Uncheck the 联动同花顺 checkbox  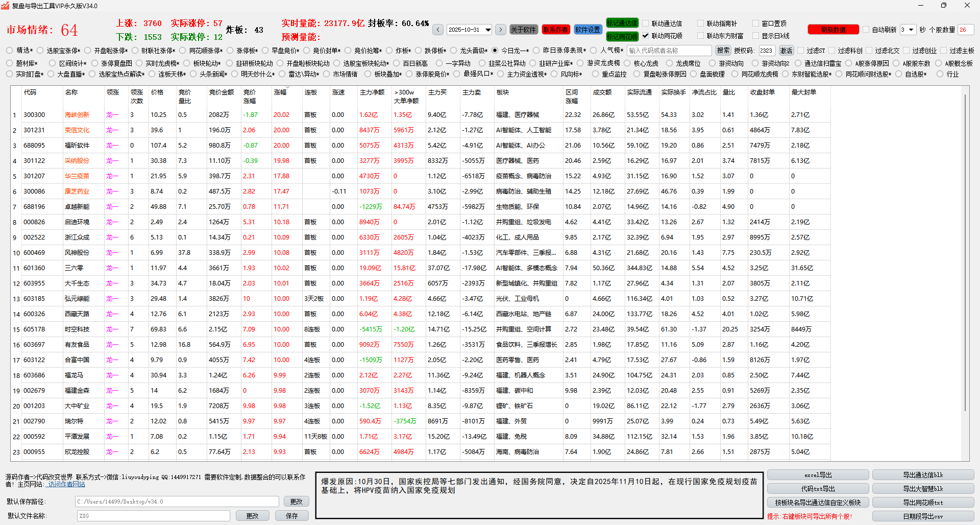pyautogui.click(x=646, y=36)
